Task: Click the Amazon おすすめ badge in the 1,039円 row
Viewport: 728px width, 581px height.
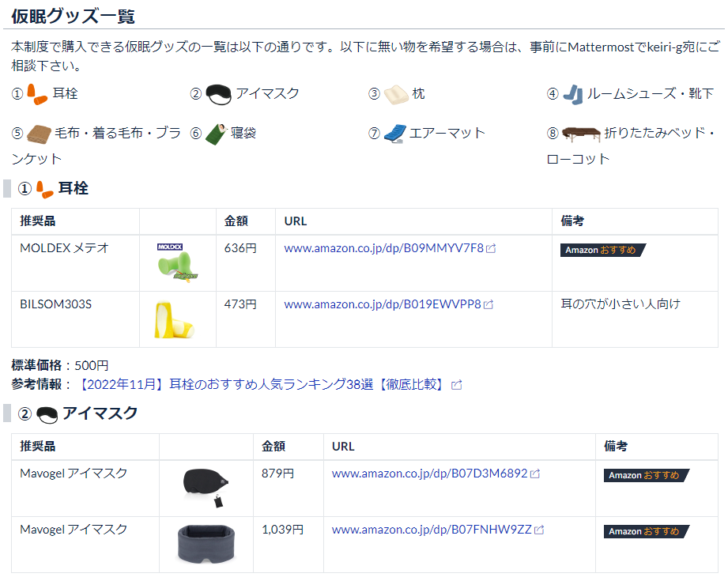Action: pyautogui.click(x=647, y=531)
